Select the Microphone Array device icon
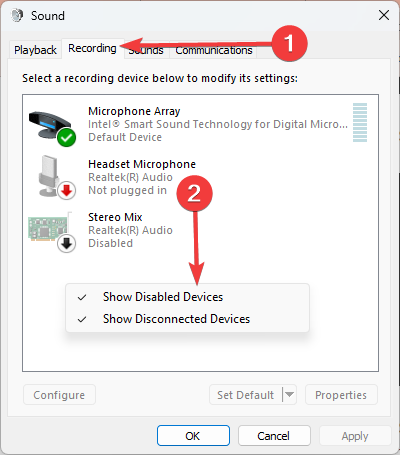Viewport: 400px width, 455px height. point(52,127)
